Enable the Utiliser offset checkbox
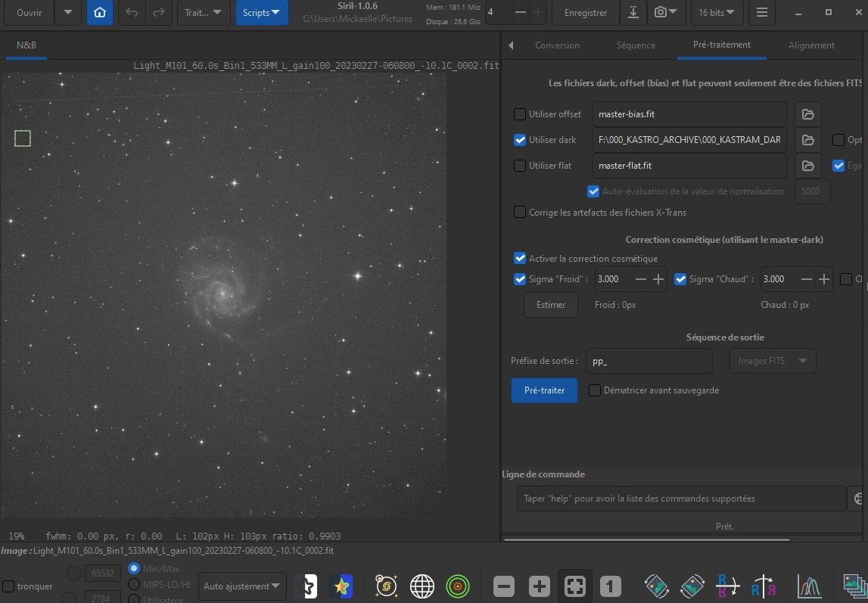This screenshot has height=603, width=868. pyautogui.click(x=520, y=113)
